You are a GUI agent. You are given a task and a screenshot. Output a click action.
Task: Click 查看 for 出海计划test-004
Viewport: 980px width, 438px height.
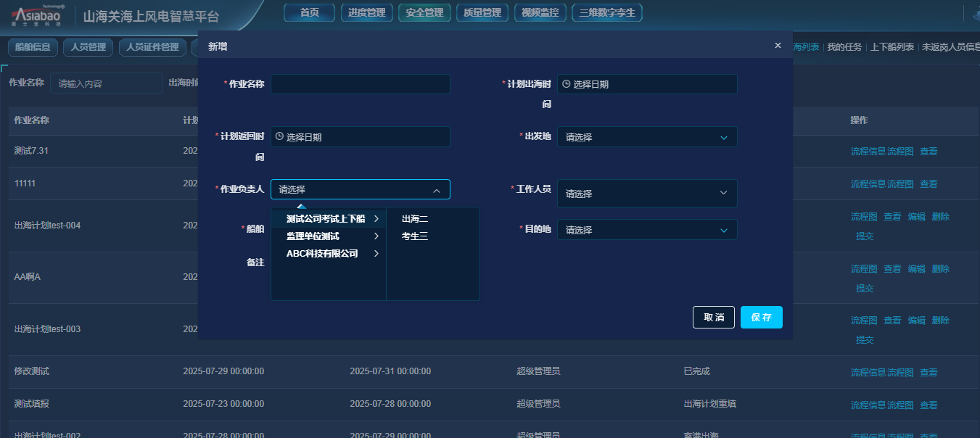[892, 217]
